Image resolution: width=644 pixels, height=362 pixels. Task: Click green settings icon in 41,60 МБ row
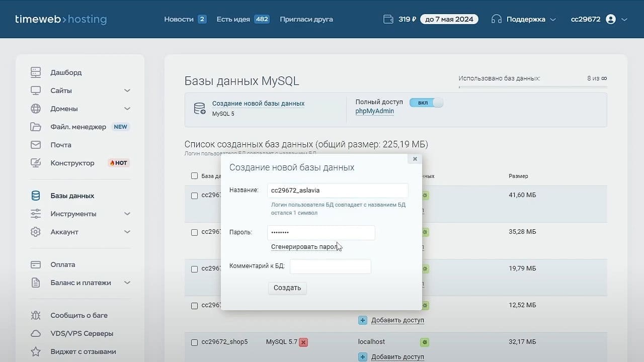(x=425, y=195)
